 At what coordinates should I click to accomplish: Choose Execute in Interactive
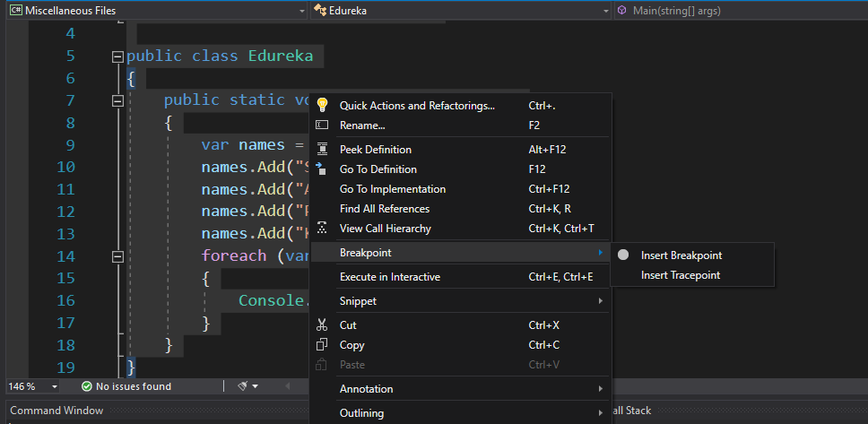[x=461, y=277]
